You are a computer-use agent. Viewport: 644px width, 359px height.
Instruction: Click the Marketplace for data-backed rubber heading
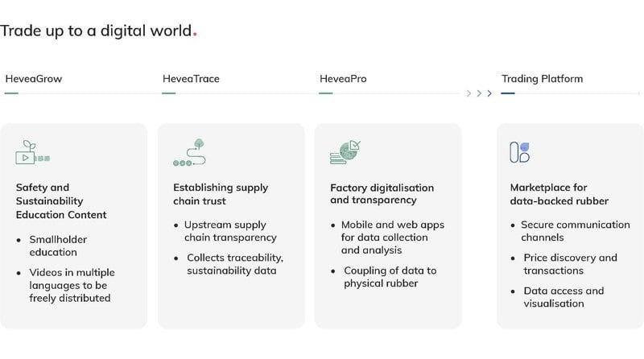click(559, 194)
